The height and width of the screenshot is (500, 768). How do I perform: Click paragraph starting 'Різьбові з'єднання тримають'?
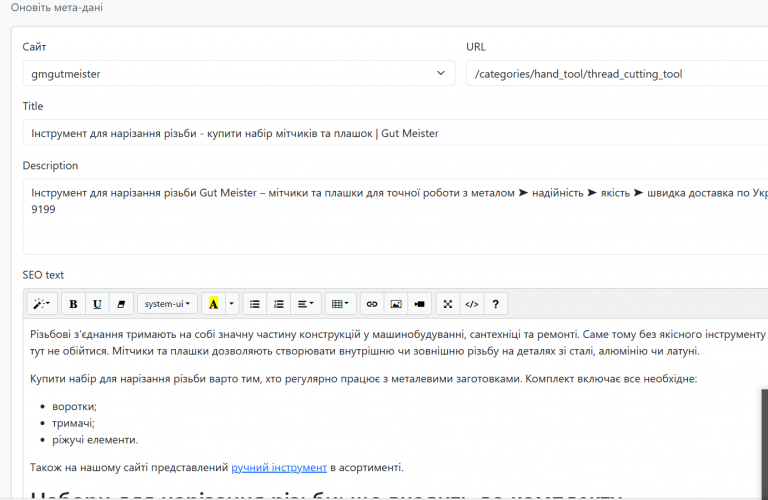point(397,343)
